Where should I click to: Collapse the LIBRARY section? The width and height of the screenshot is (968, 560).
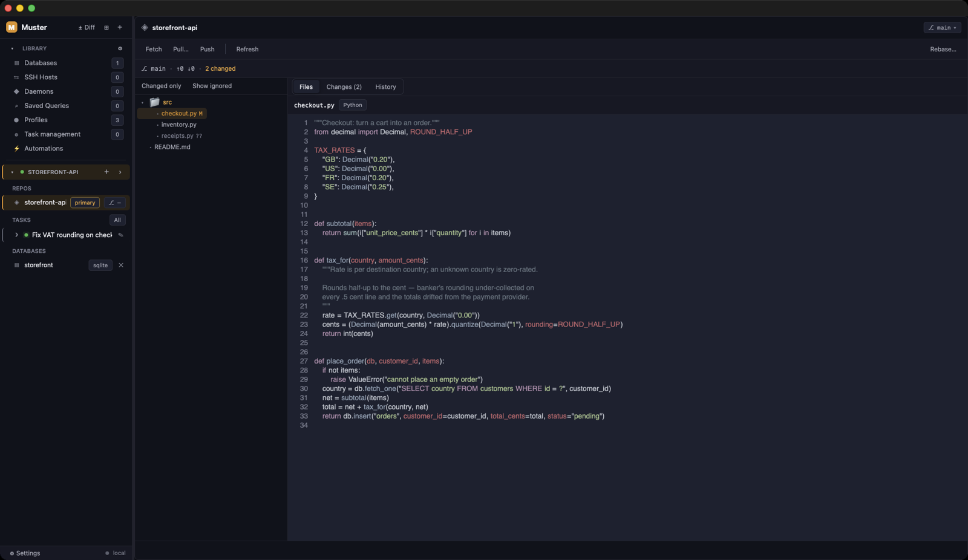click(12, 48)
